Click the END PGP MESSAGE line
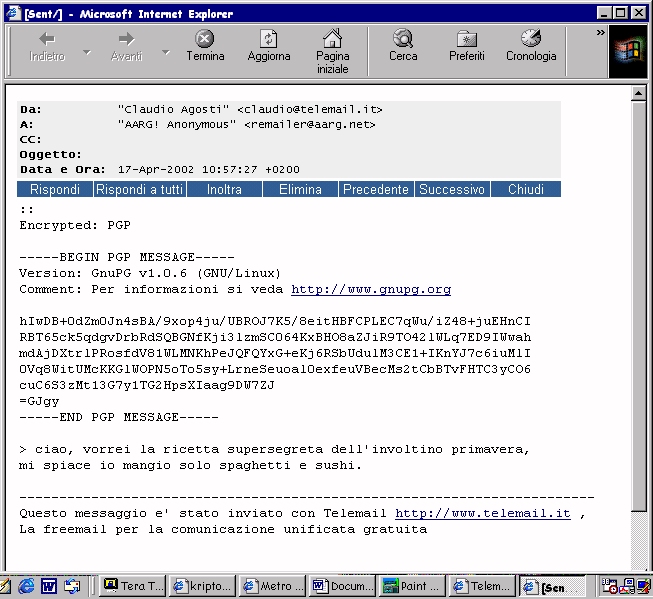The width and height of the screenshot is (653, 599). (119, 417)
